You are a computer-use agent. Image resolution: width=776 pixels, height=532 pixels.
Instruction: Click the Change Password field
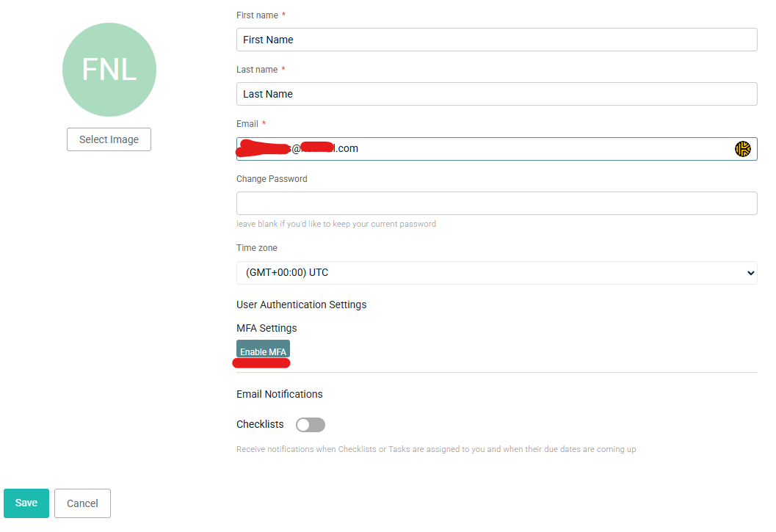496,203
